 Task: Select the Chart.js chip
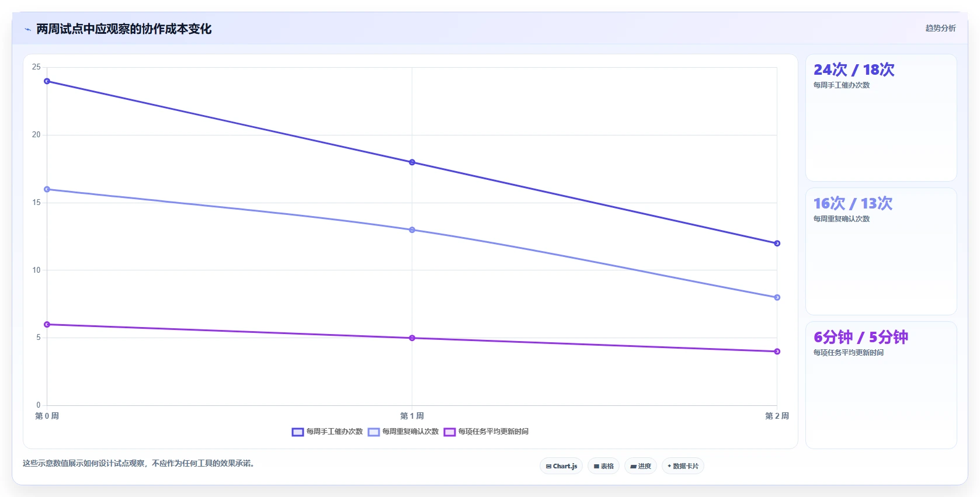tap(561, 466)
